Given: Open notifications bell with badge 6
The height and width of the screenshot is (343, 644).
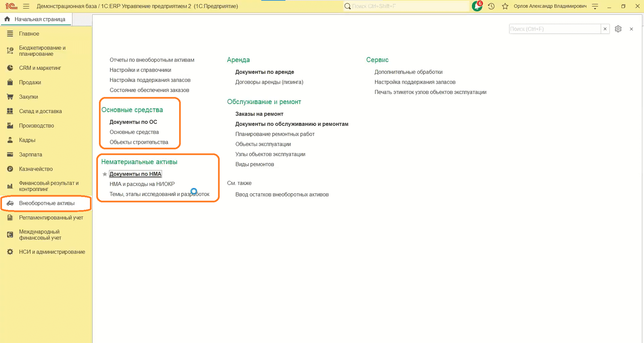Looking at the screenshot, I should [x=477, y=6].
